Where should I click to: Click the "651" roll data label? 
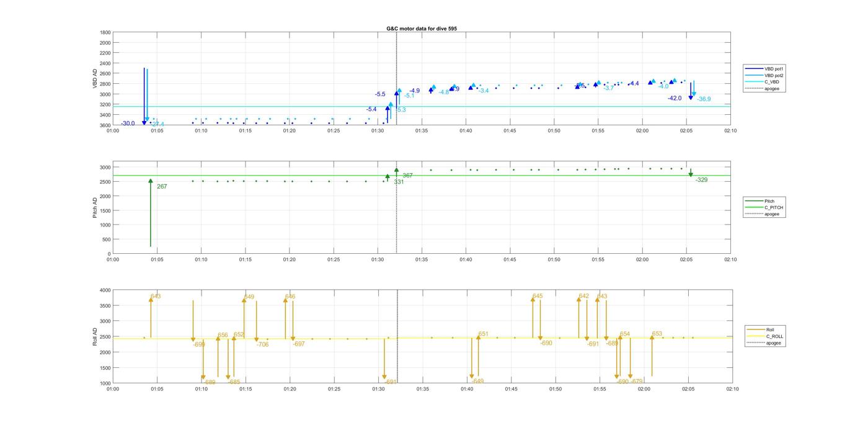[x=483, y=334]
